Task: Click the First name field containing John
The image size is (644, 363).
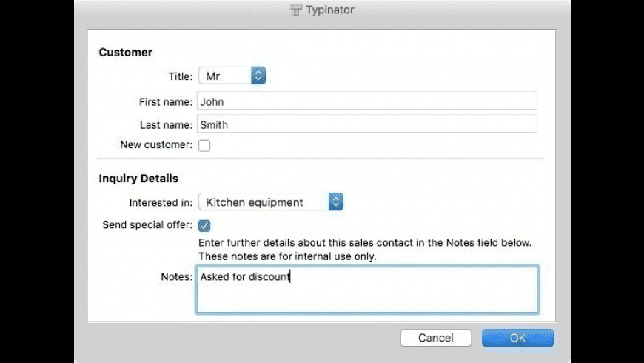Action: 366,101
